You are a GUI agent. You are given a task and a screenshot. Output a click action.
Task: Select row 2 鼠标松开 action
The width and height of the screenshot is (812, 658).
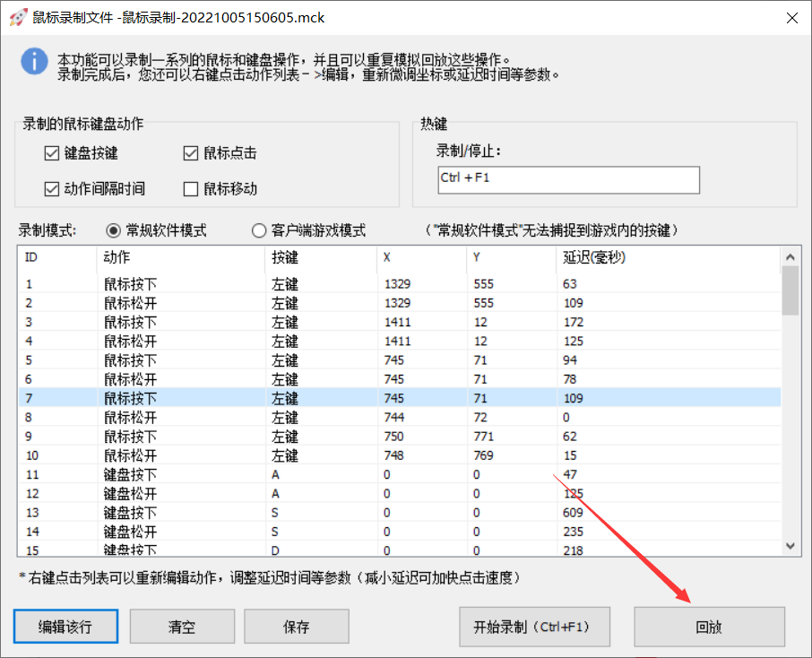pos(400,303)
